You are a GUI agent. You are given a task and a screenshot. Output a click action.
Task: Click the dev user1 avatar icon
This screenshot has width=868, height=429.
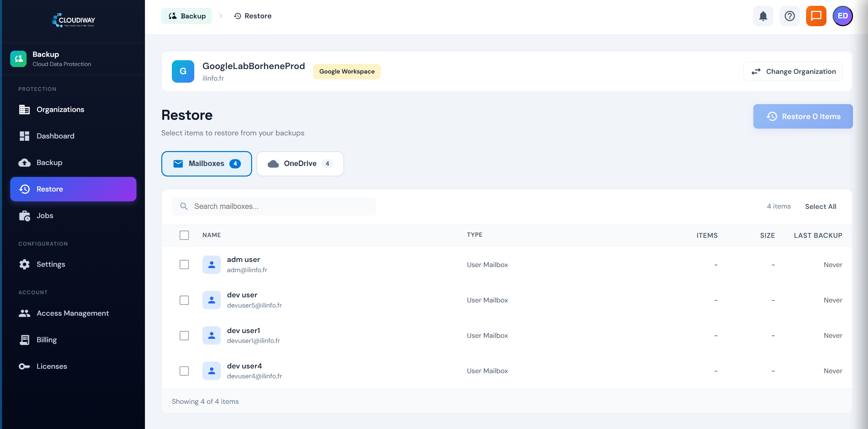click(x=212, y=335)
